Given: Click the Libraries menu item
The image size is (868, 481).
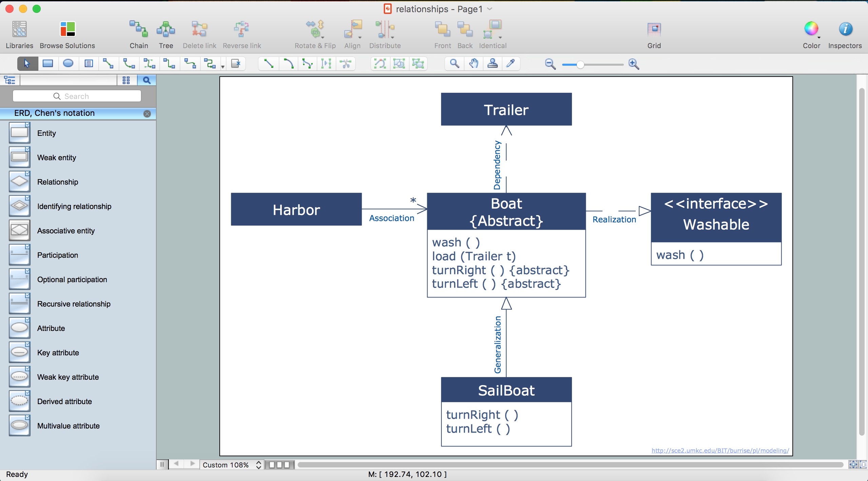Looking at the screenshot, I should (20, 33).
